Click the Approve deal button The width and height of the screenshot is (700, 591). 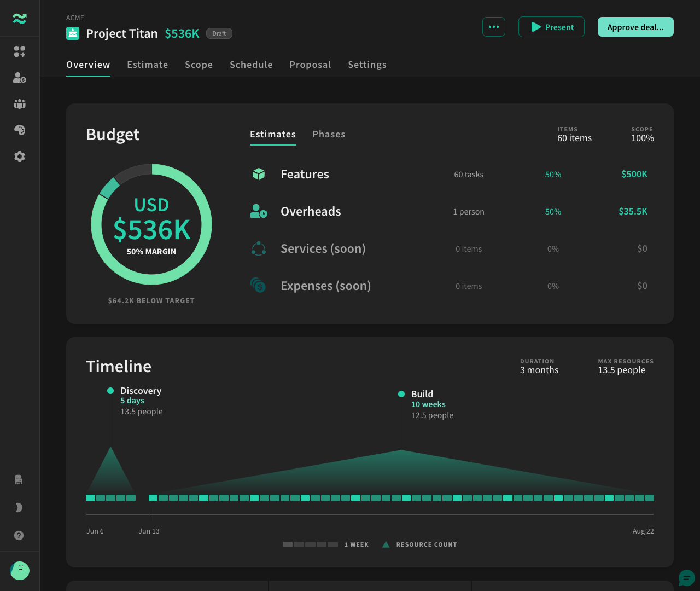point(635,27)
